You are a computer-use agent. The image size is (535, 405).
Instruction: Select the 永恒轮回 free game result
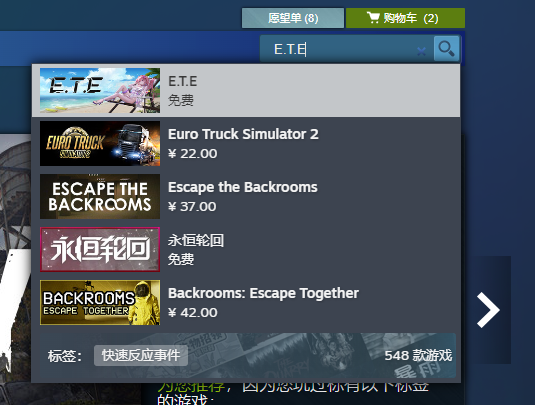246,250
